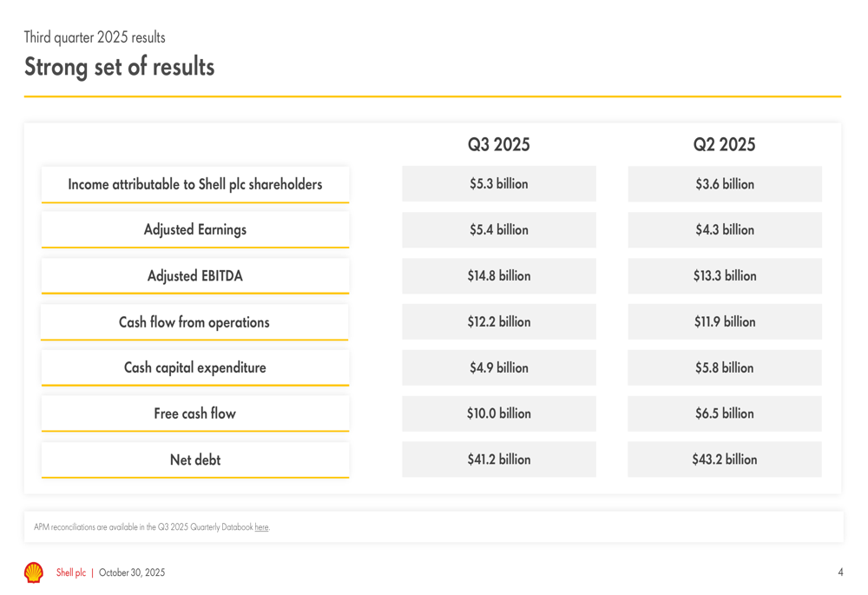The width and height of the screenshot is (868, 595).
Task: Select the Cash flow from operations label
Action: (x=194, y=322)
